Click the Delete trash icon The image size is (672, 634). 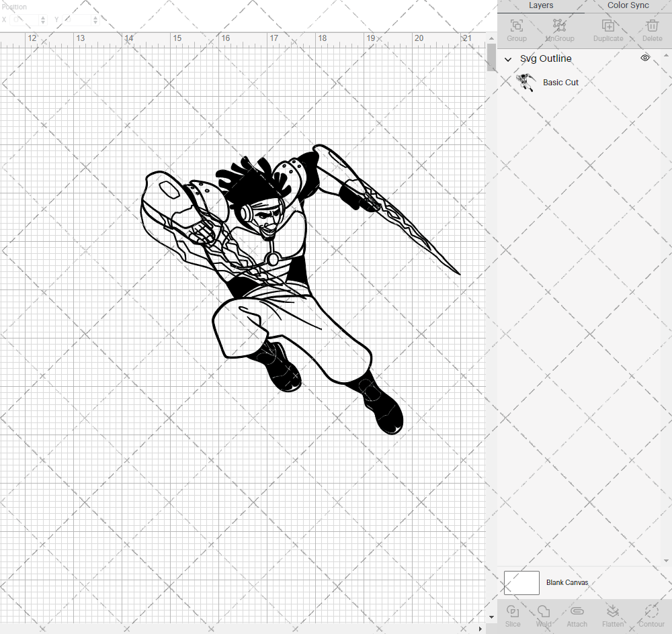(653, 26)
